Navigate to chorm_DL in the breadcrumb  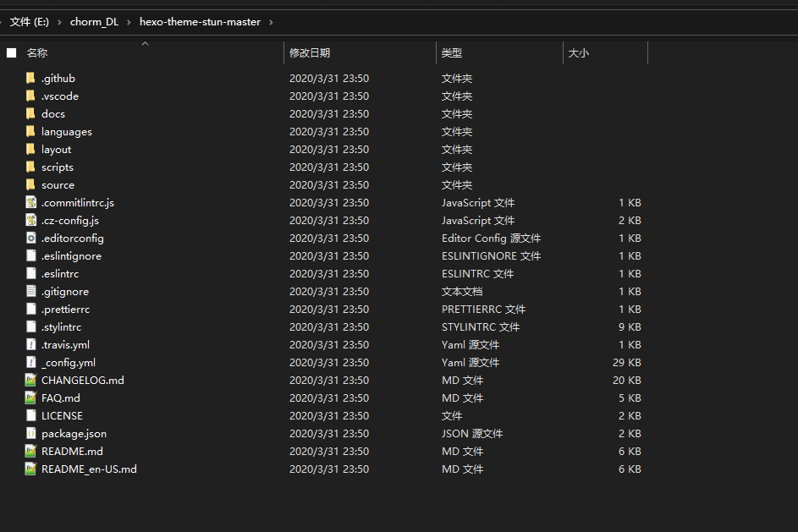click(x=94, y=22)
